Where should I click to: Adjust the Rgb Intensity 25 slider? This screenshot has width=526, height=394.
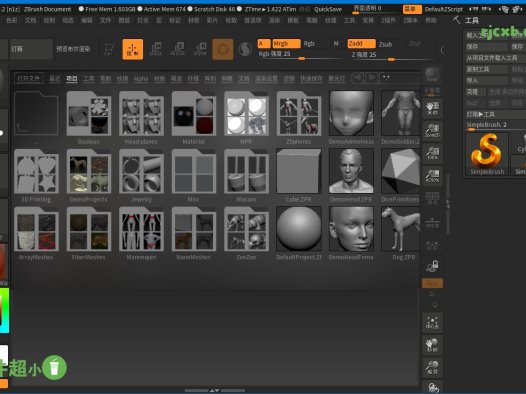(x=300, y=55)
